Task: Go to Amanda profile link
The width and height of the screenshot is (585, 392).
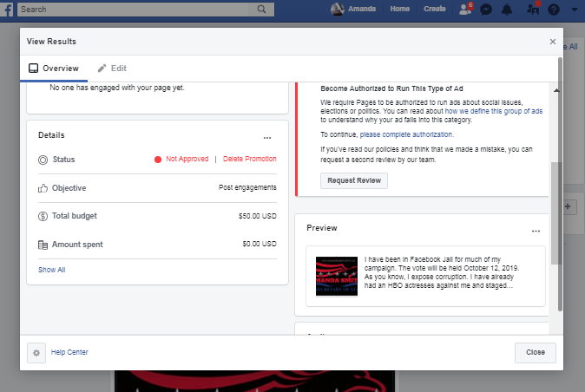Action: tap(362, 9)
